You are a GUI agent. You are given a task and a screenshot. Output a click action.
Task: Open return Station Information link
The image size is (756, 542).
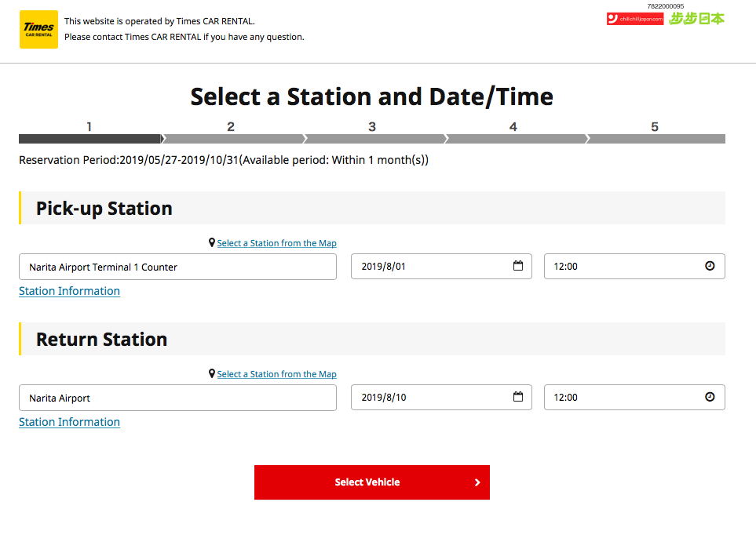click(x=69, y=422)
